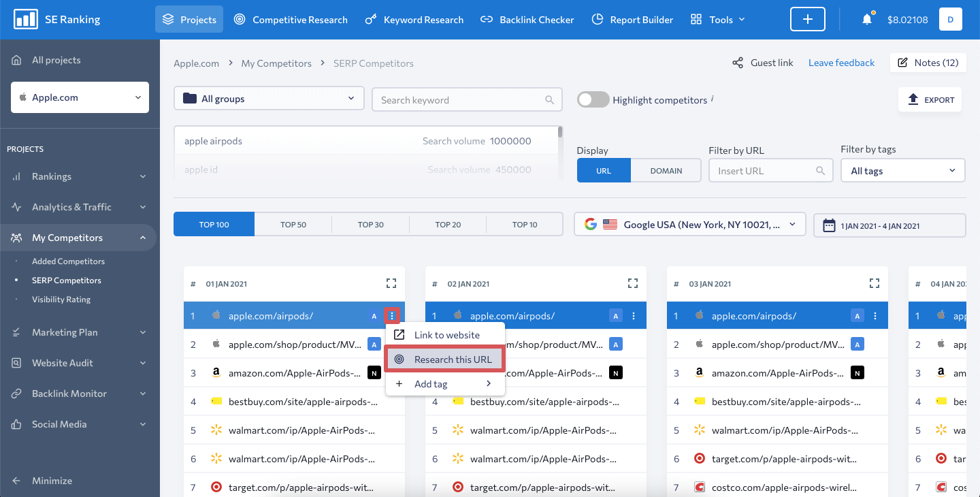Open the Add tag submenu
The width and height of the screenshot is (980, 497).
click(x=445, y=384)
